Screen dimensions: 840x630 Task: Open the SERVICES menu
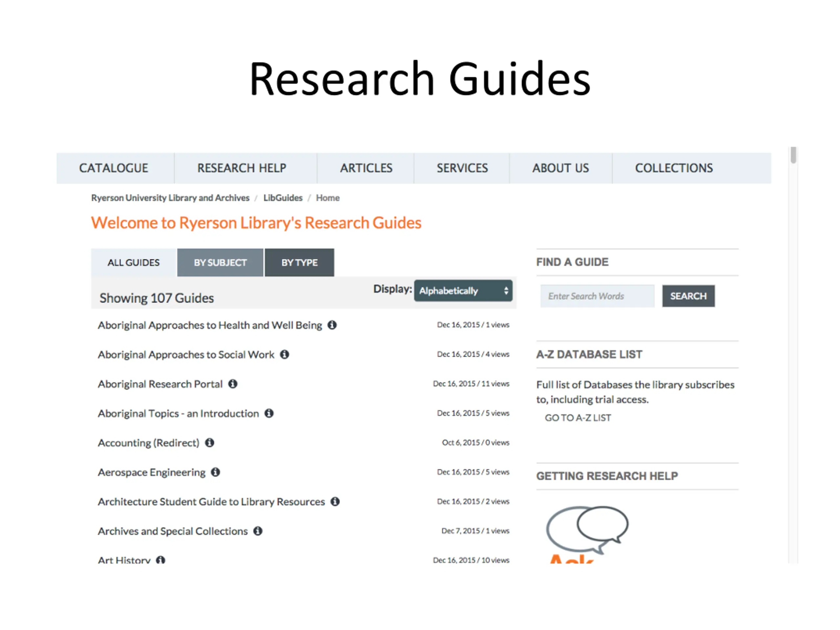(462, 168)
